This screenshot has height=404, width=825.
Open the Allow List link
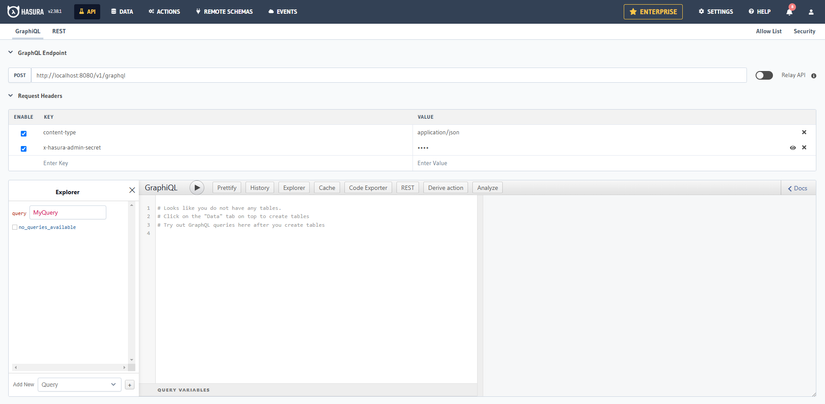(769, 32)
